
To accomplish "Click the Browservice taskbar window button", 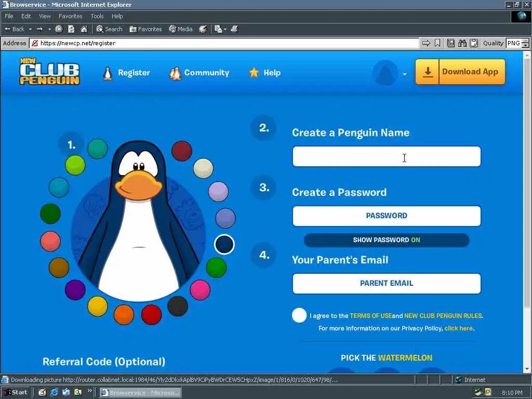I will pyautogui.click(x=140, y=393).
